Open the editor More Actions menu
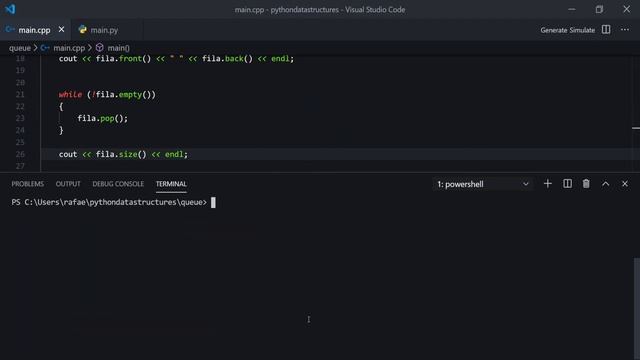640x360 pixels. (624, 30)
